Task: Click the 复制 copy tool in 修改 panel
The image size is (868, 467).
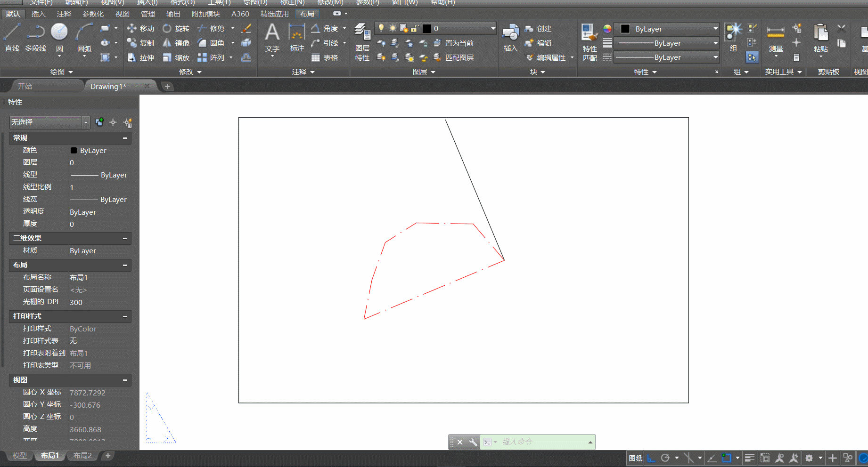Action: (140, 43)
